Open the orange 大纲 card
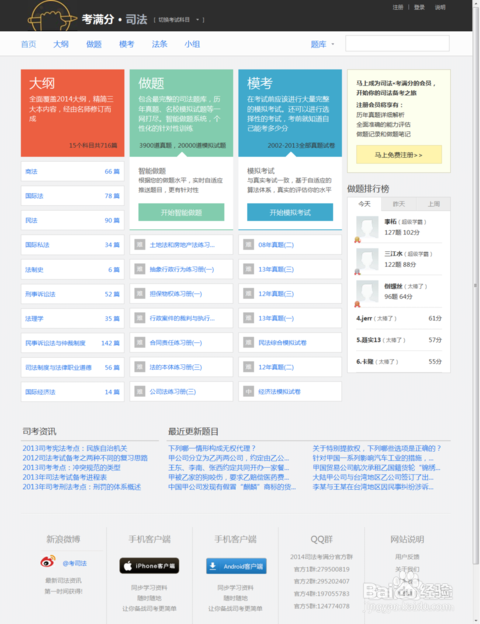This screenshot has height=624, width=480. coord(72,113)
